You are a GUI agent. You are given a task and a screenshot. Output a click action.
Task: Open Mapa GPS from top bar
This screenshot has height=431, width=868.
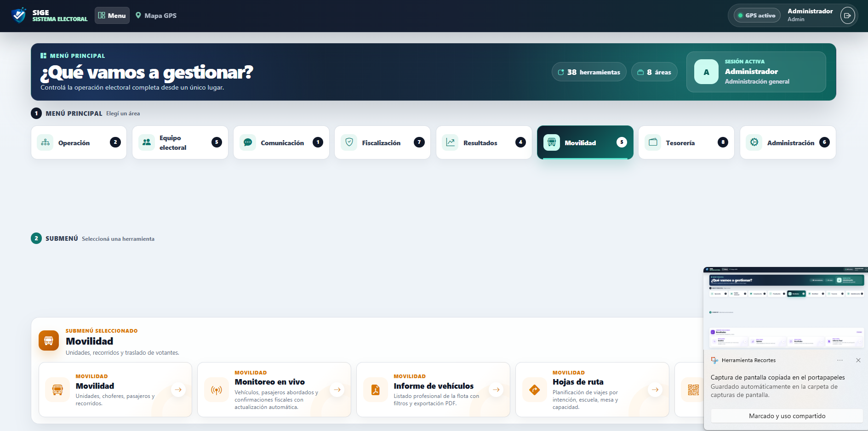[156, 16]
